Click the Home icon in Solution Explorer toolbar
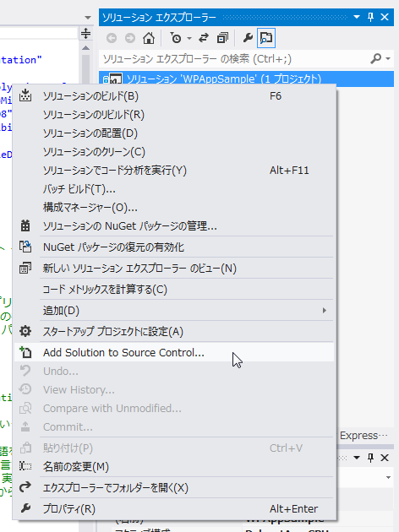The image size is (399, 532). [149, 38]
